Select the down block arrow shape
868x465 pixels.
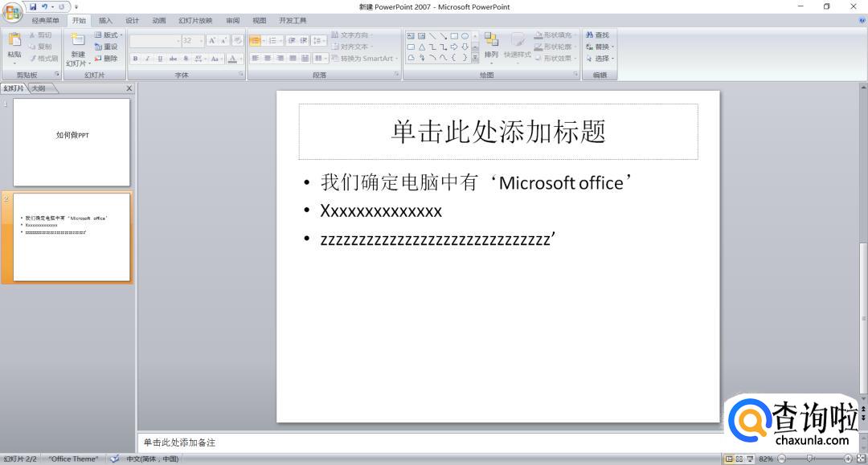point(465,47)
